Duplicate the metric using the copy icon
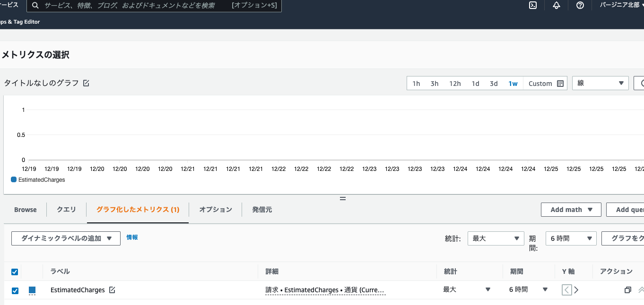644x305 pixels. (x=627, y=290)
